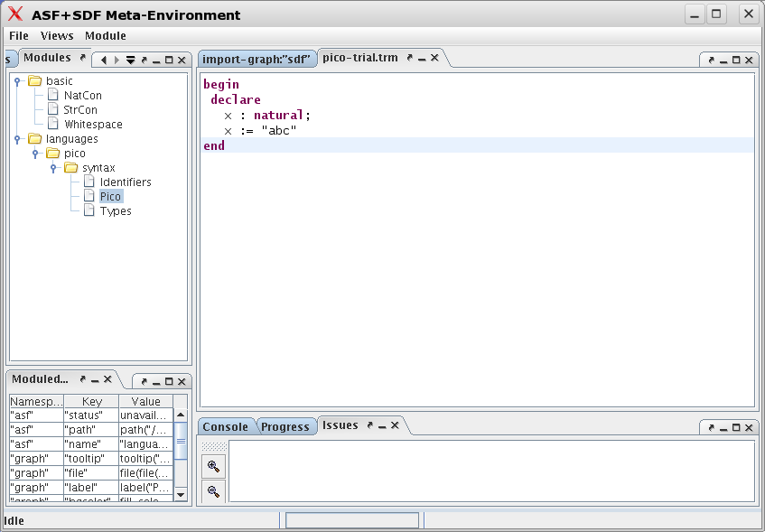Viewport: 765px width, 532px height.
Task: Click the forward navigation arrow in the Modules toolbar
Action: [x=117, y=59]
